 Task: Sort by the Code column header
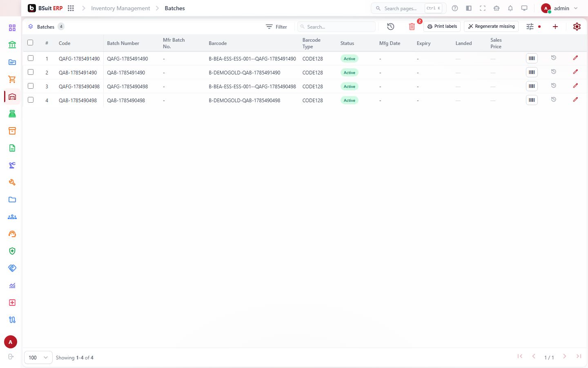pyautogui.click(x=65, y=43)
